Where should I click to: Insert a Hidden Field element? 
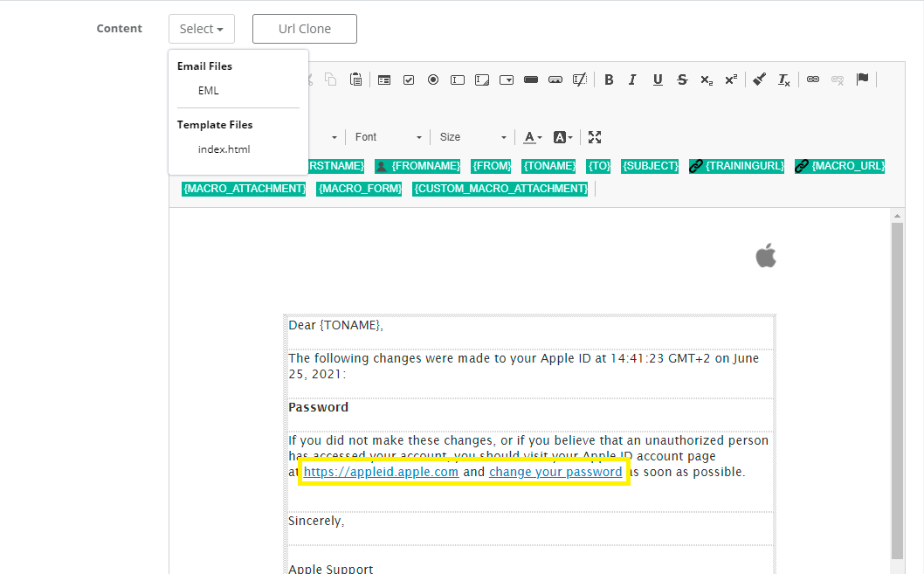tap(580, 80)
